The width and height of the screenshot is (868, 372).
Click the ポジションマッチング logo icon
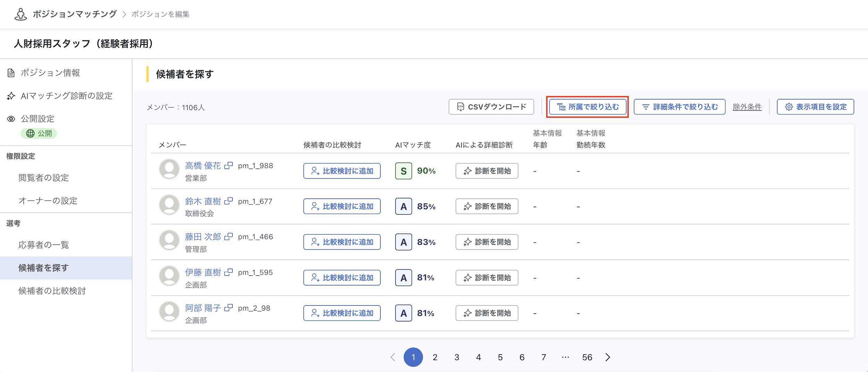pyautogui.click(x=20, y=14)
